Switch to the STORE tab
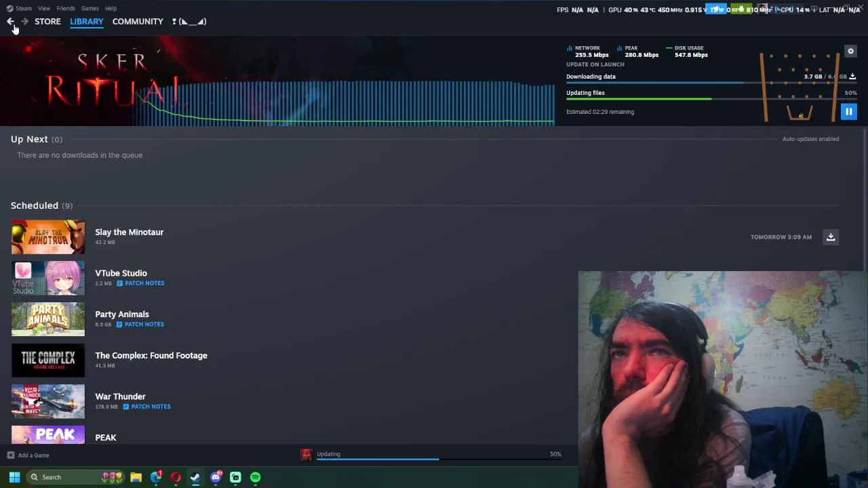 click(x=47, y=22)
